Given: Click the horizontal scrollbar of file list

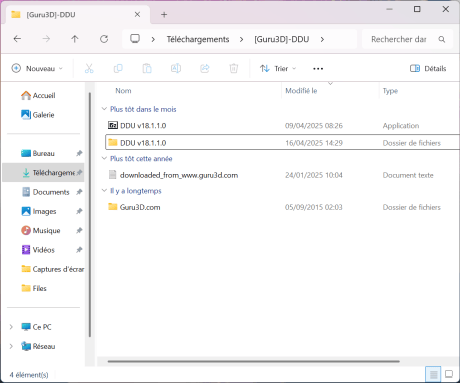Looking at the screenshot, I should point(253,361).
